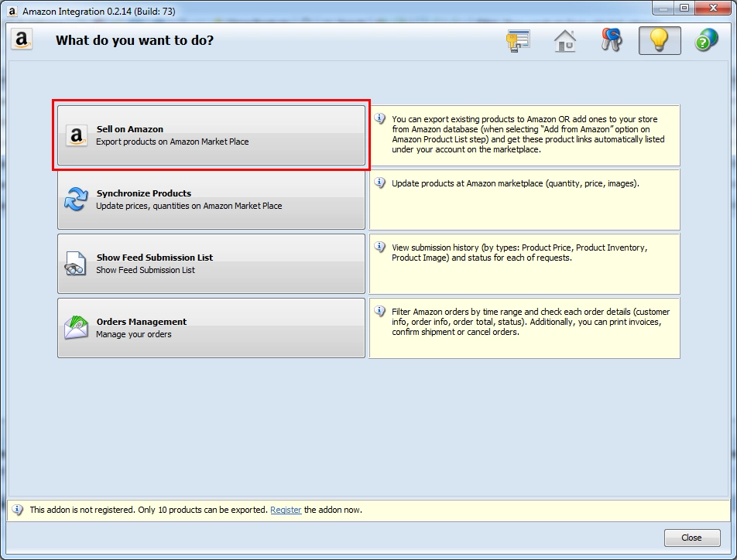
Task: Go to the home toolbar icon
Action: [x=565, y=40]
